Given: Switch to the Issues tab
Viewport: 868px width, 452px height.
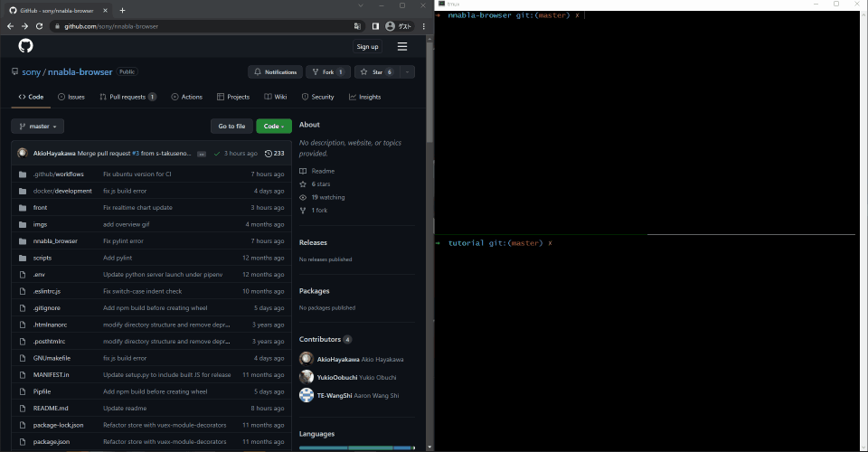Looking at the screenshot, I should point(71,97).
